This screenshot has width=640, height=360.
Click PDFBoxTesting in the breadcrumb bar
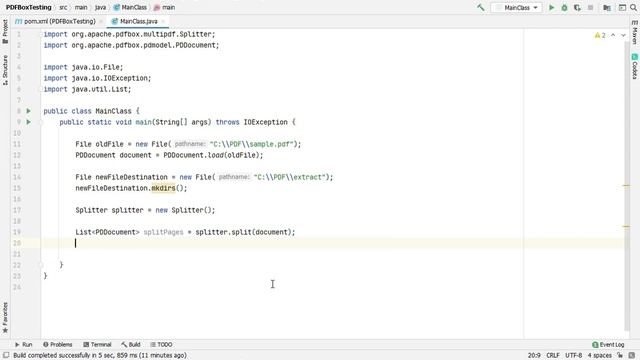click(29, 7)
